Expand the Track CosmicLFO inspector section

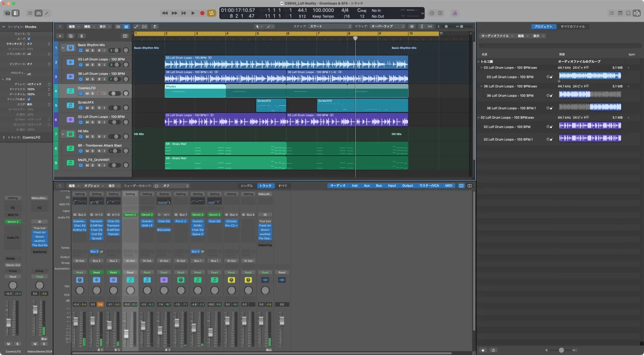tap(4, 137)
